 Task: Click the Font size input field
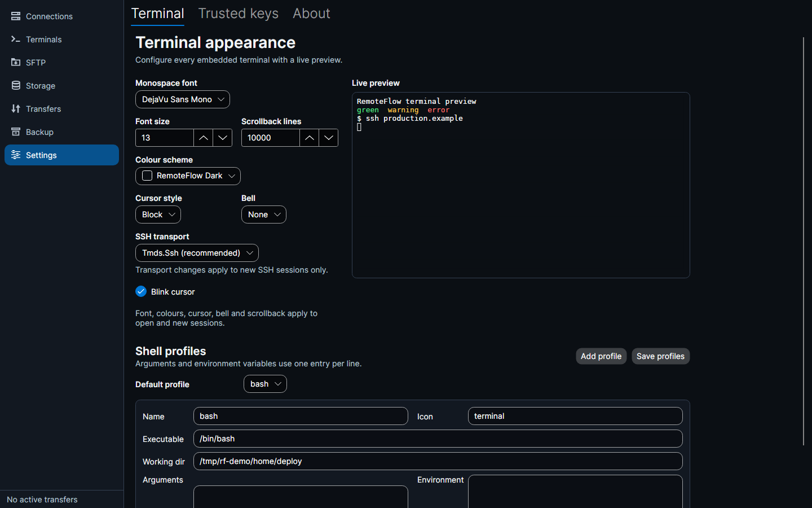(x=165, y=138)
